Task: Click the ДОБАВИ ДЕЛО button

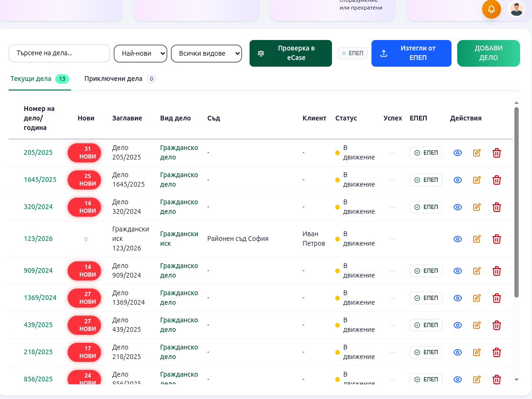Action: pos(489,53)
